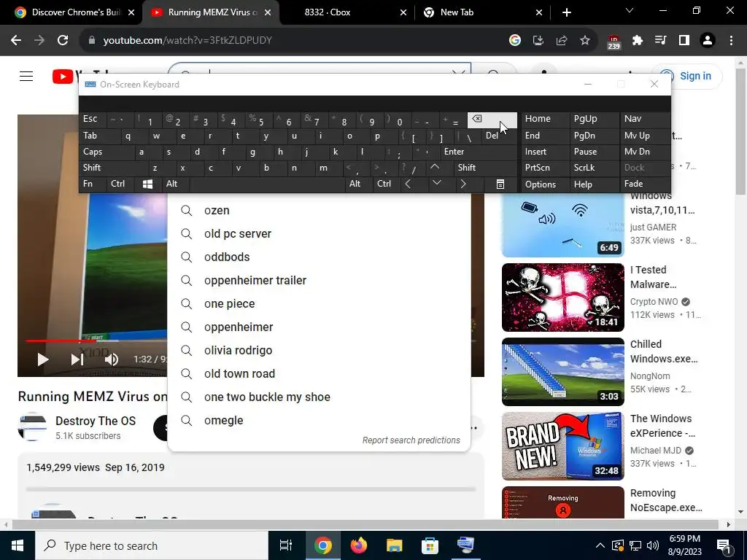
Task: Click Report search predictions link
Action: coord(411,440)
